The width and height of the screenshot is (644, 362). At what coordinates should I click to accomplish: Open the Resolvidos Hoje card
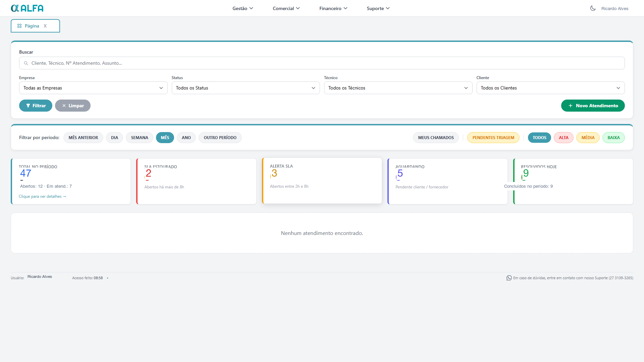573,181
